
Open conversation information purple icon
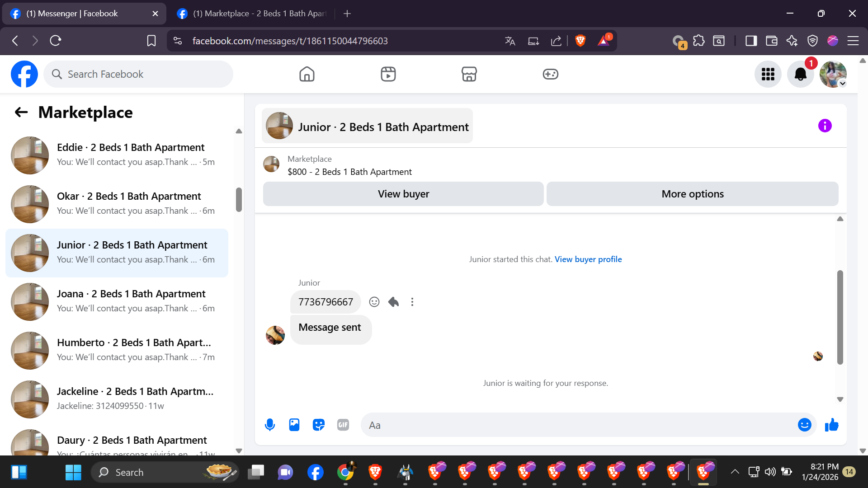[825, 126]
